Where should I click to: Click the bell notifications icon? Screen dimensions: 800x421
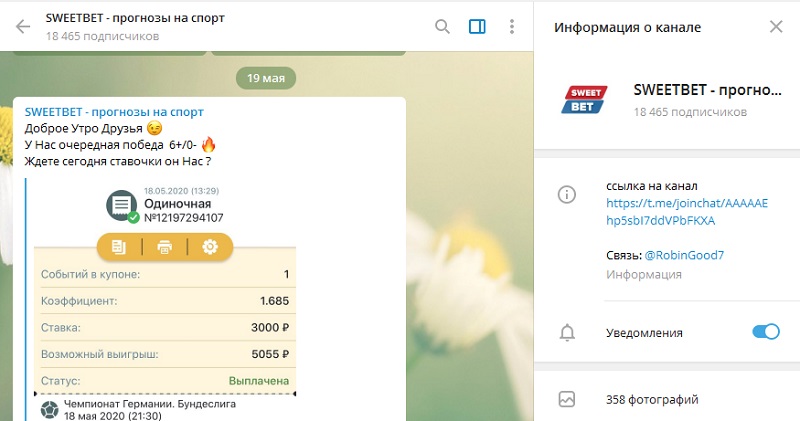pyautogui.click(x=567, y=332)
